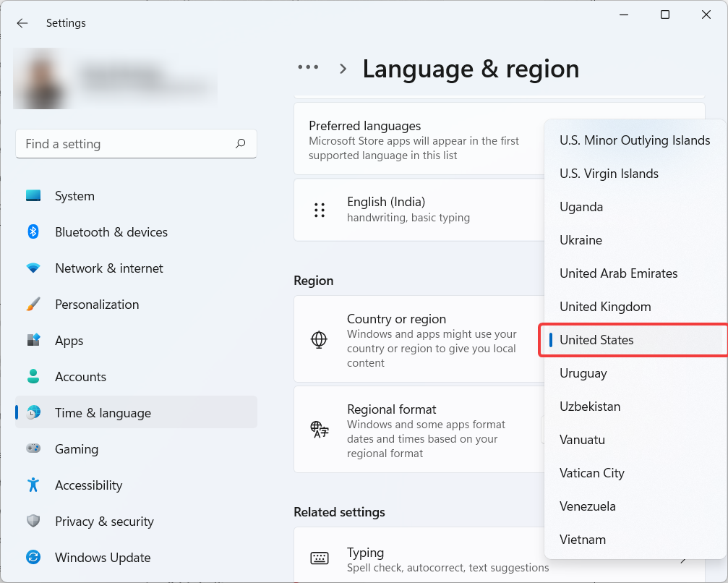Select System in the sidebar
728x583 pixels.
(136, 195)
